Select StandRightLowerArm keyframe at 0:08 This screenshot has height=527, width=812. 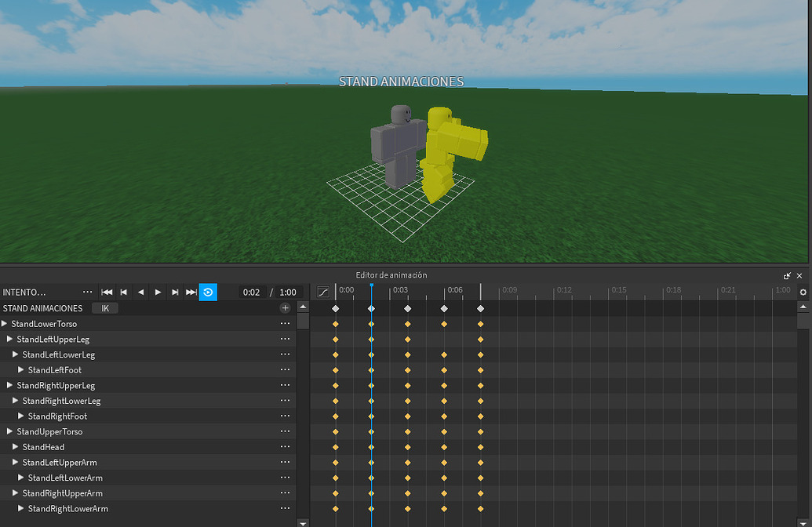coord(481,508)
